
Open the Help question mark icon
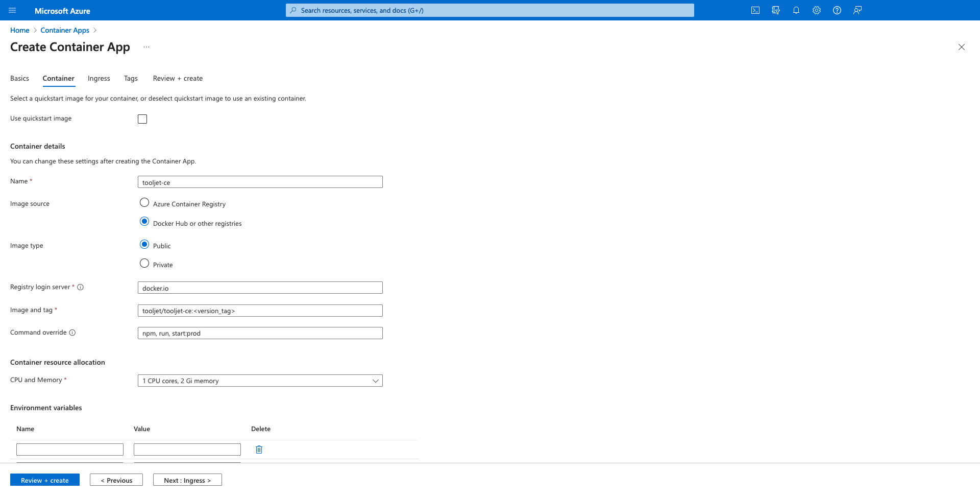click(x=837, y=10)
